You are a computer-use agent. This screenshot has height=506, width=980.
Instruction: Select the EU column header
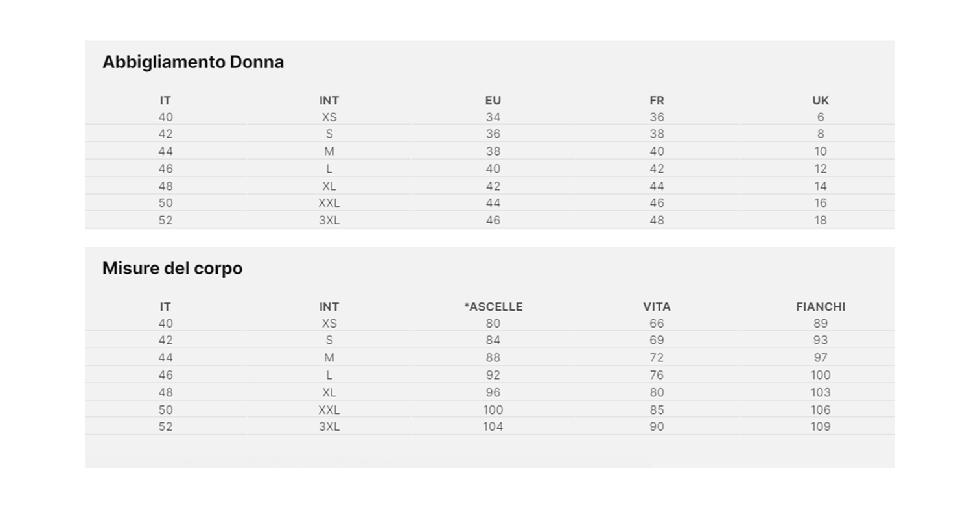pyautogui.click(x=493, y=101)
